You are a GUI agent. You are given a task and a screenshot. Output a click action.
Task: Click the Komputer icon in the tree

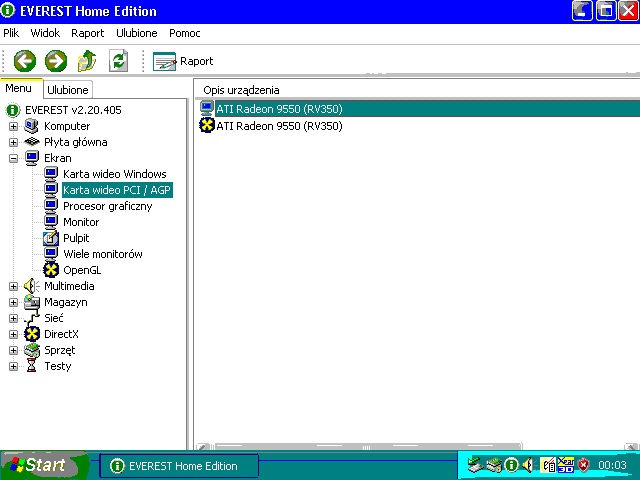tap(31, 126)
